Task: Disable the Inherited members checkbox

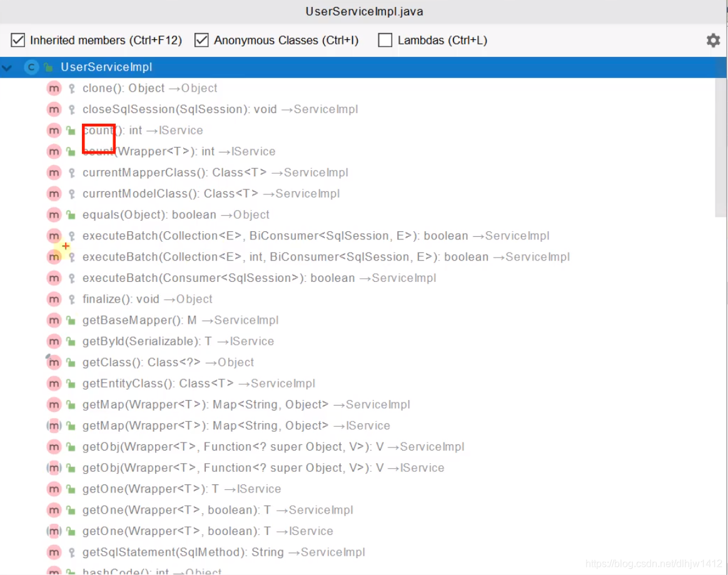Action: (x=18, y=40)
